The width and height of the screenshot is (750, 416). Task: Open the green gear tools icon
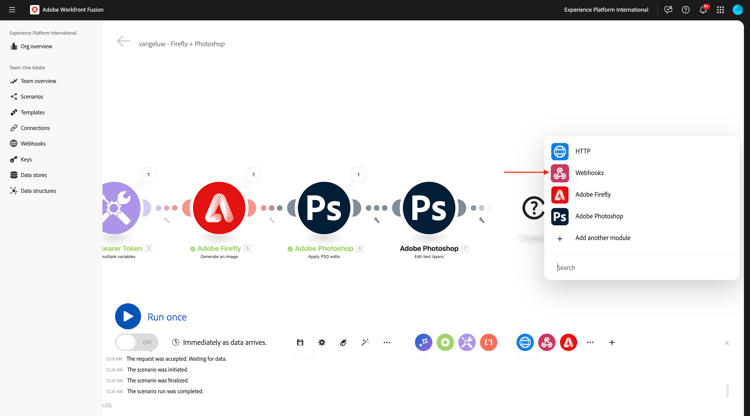[445, 342]
